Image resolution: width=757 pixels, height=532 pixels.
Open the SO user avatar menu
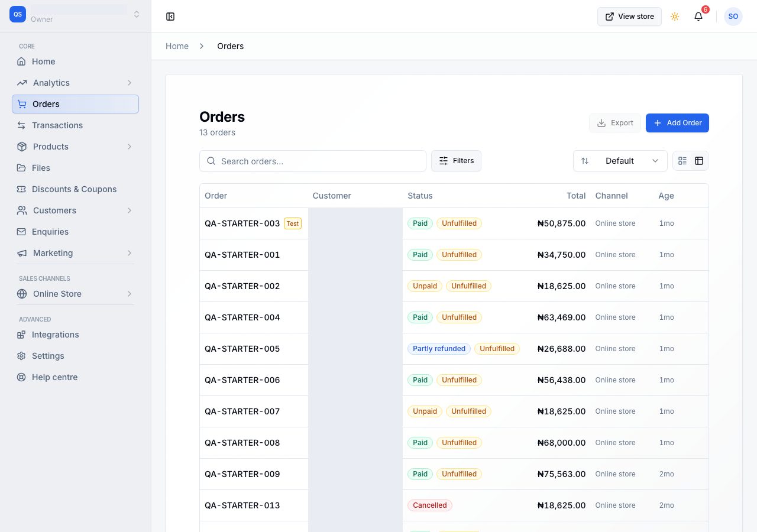[733, 17]
